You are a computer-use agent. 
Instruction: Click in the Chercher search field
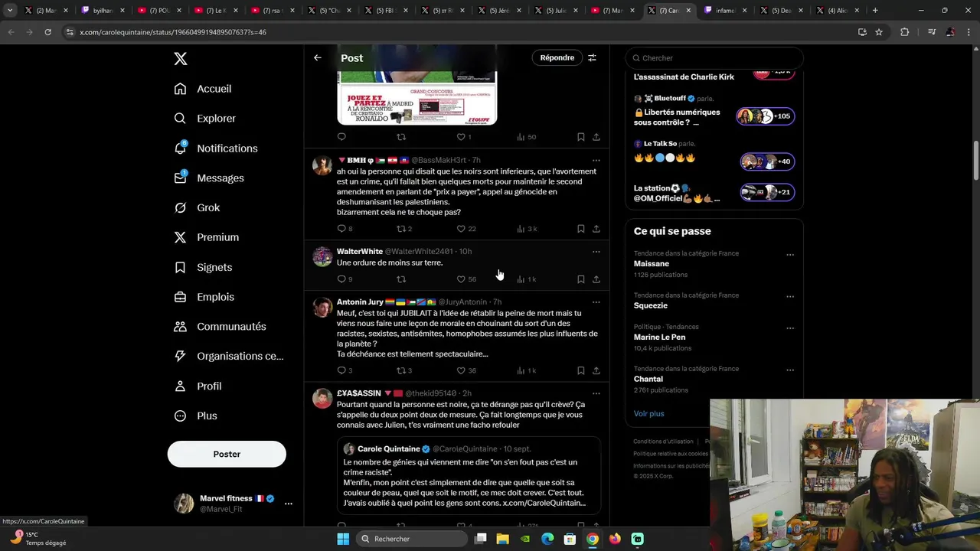[714, 58]
